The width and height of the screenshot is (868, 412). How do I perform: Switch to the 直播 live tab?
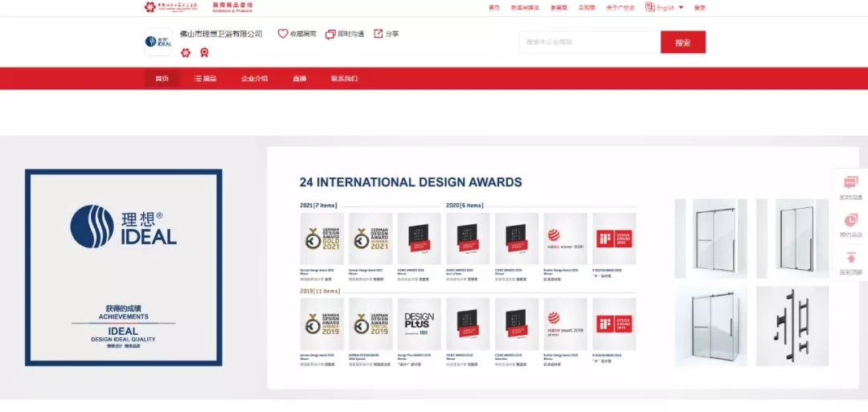coord(300,79)
